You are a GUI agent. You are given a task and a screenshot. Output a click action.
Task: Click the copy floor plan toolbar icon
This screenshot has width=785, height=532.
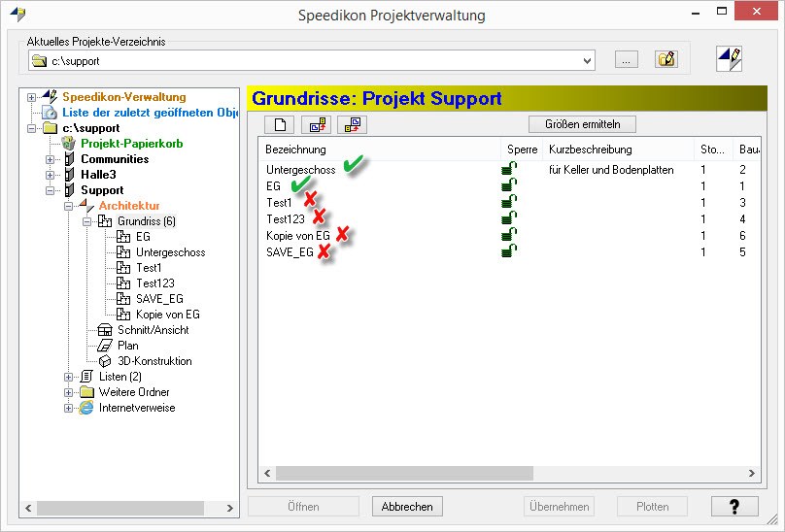pos(317,124)
